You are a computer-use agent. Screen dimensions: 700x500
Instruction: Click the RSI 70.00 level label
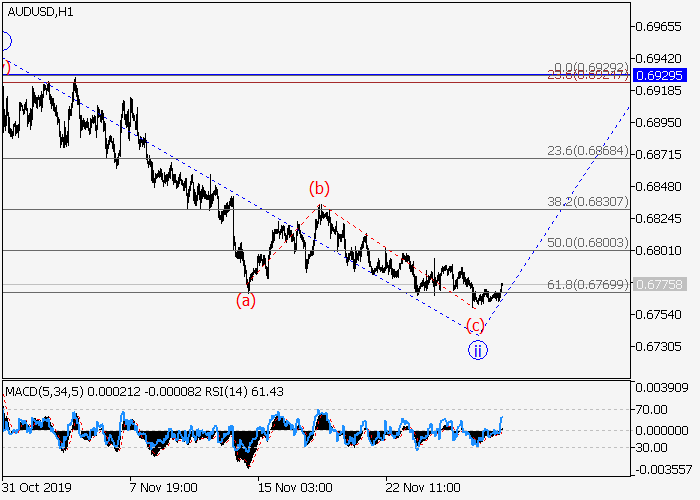658,409
